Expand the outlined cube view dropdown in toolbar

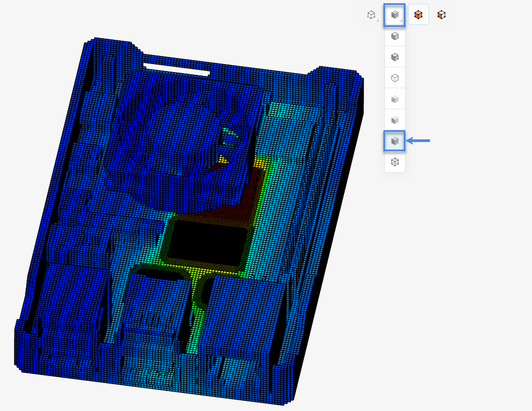click(372, 15)
